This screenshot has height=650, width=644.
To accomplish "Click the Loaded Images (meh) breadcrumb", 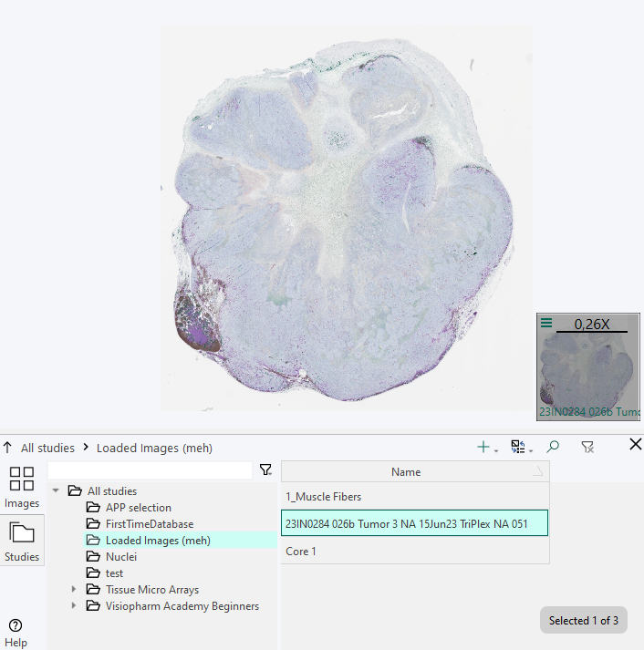I will tap(154, 449).
